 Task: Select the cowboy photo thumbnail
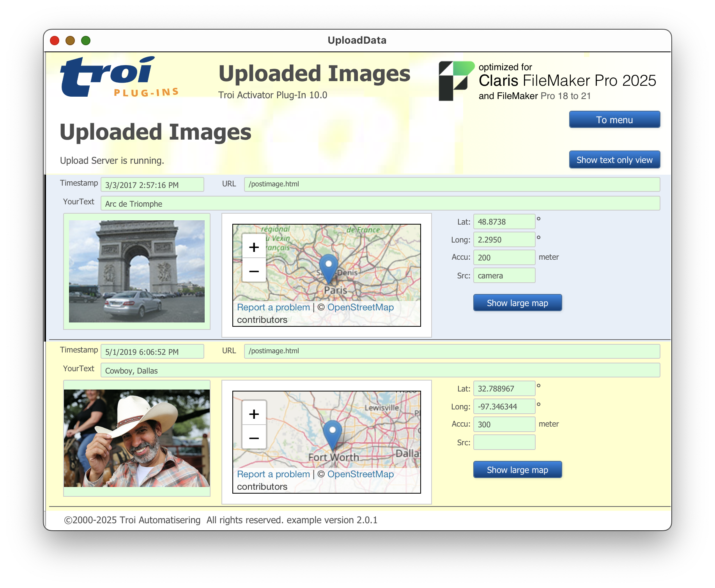coord(137,438)
